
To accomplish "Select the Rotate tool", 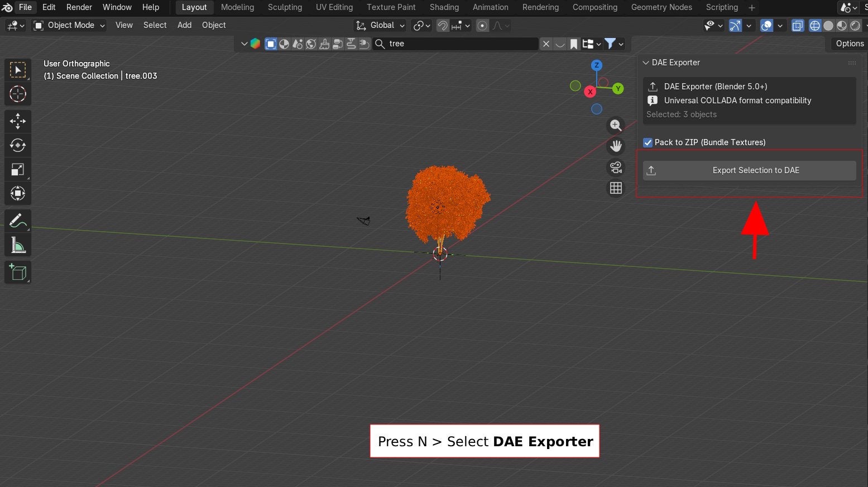I will click(18, 145).
